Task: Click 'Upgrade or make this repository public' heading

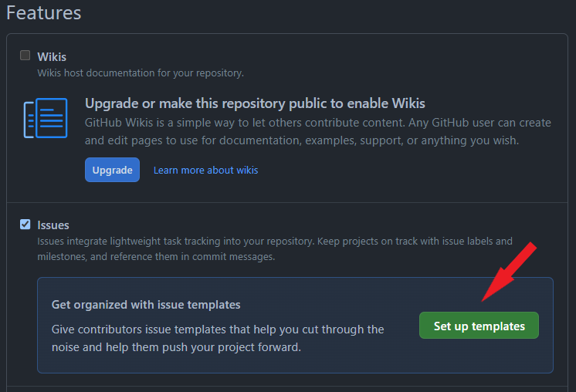Action: (x=255, y=103)
